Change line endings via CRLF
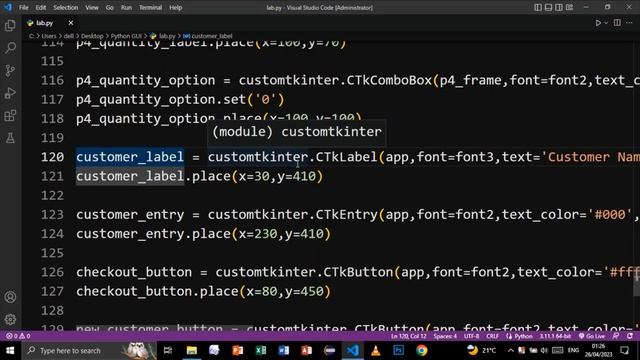The width and height of the screenshot is (640, 360). click(492, 336)
